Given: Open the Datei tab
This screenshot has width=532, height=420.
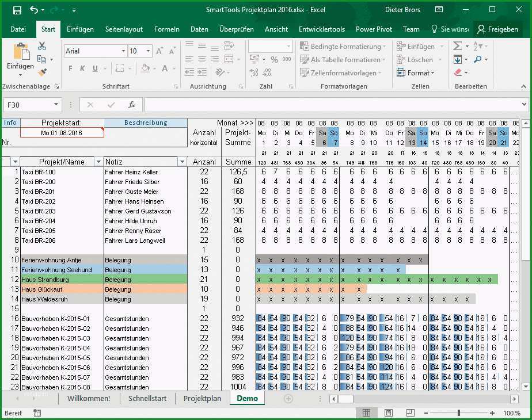Looking at the screenshot, I should coord(18,29).
